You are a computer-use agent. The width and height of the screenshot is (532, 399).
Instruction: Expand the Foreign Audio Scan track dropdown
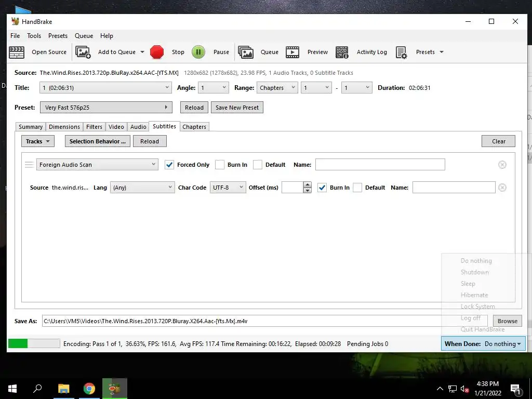[x=97, y=165]
